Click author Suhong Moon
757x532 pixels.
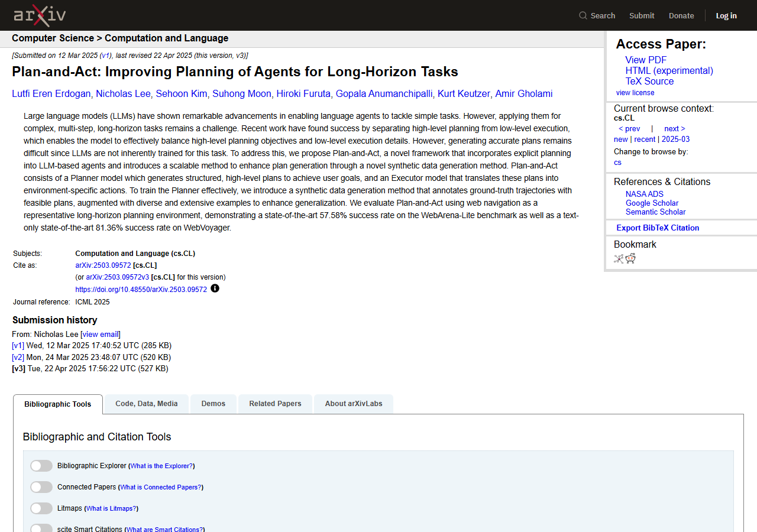click(242, 93)
